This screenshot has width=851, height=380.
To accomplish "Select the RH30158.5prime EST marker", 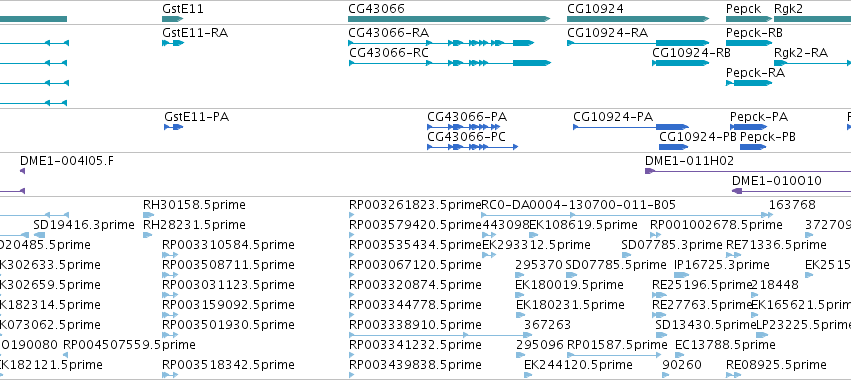I will tap(148, 215).
